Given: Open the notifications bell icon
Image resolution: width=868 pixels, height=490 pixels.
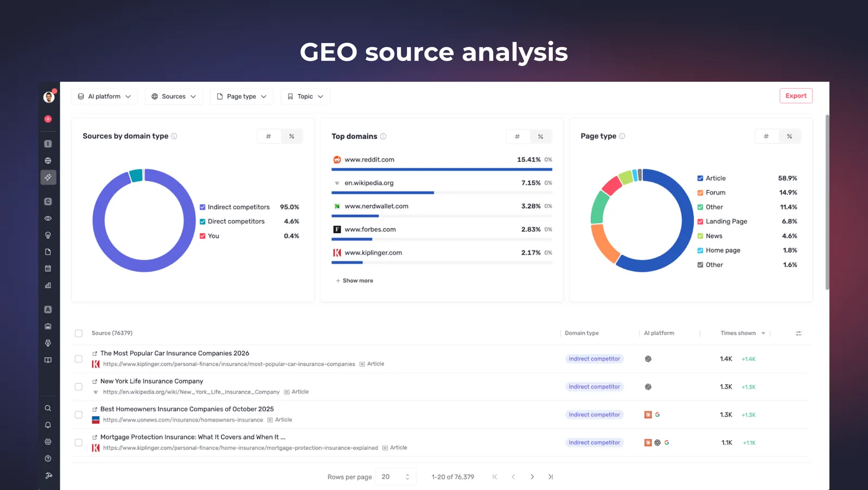Looking at the screenshot, I should point(48,425).
